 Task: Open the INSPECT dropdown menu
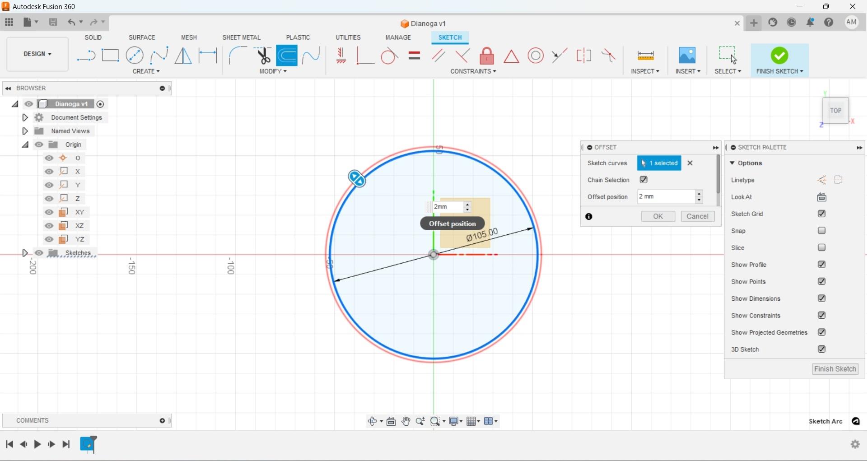click(645, 71)
